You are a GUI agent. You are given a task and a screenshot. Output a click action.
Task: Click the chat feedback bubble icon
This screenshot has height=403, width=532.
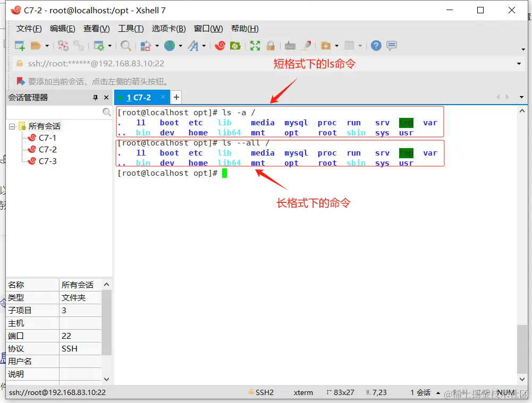coord(392,46)
